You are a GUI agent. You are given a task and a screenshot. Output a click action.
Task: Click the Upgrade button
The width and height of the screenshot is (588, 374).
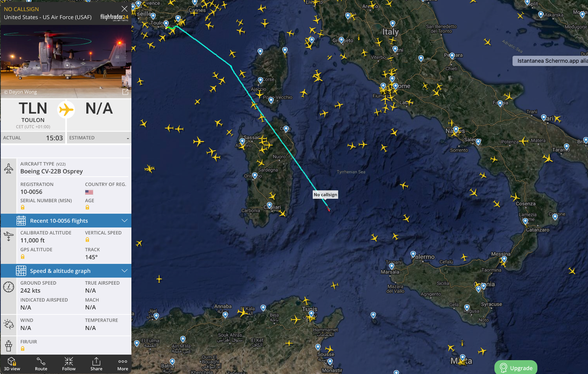tap(516, 367)
